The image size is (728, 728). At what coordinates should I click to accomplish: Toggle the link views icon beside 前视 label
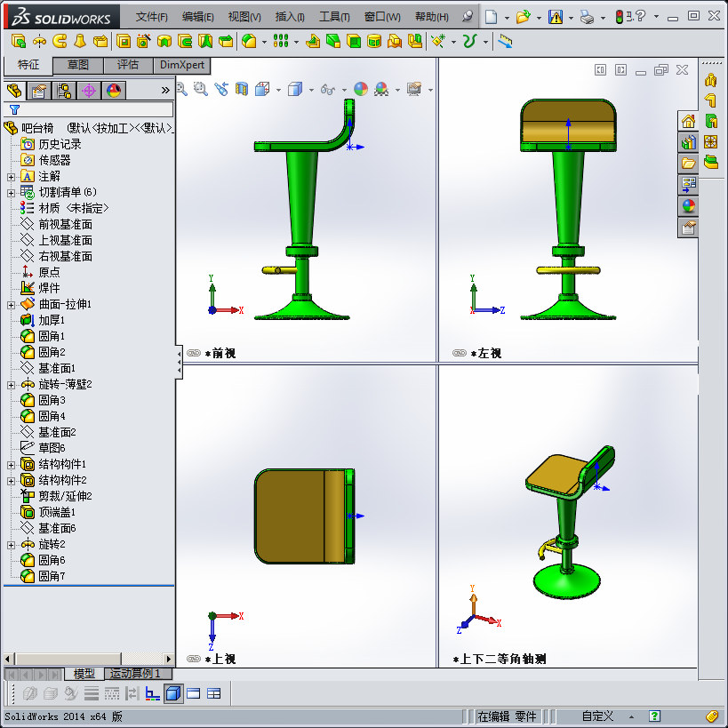click(194, 353)
